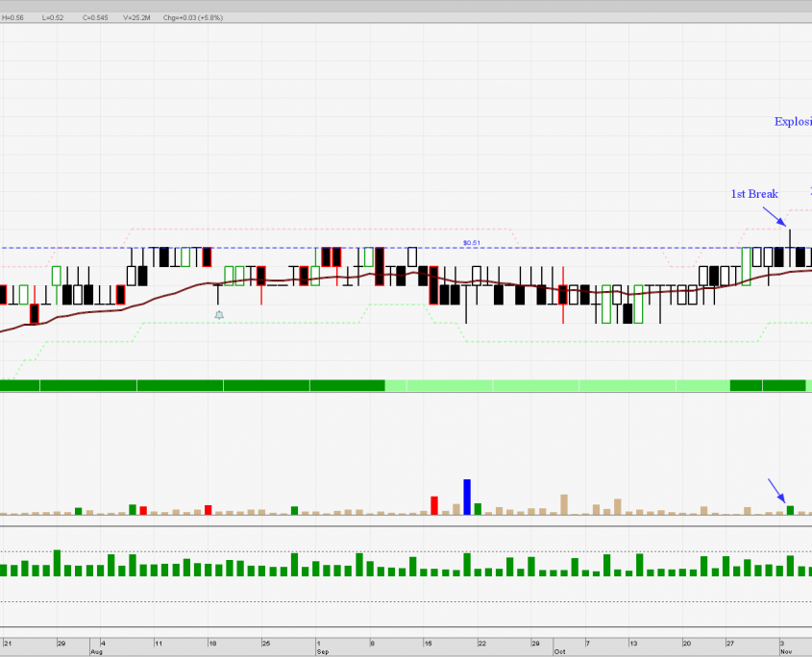
Task: Select the green volume bar under the blue arrow
Action: coord(790,510)
